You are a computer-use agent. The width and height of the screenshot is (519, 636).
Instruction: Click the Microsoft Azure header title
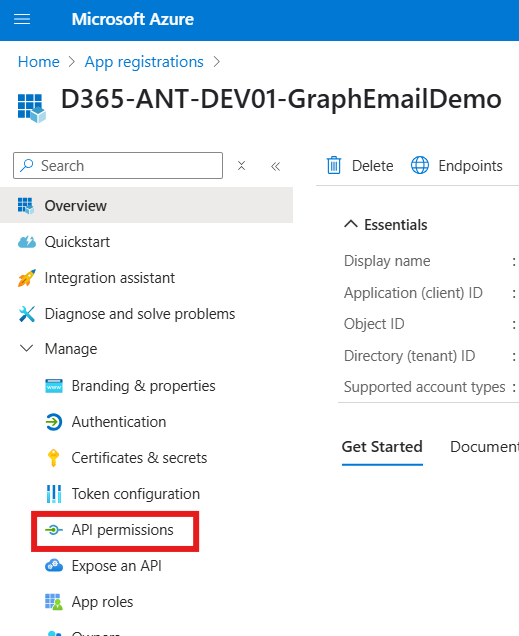pyautogui.click(x=133, y=19)
